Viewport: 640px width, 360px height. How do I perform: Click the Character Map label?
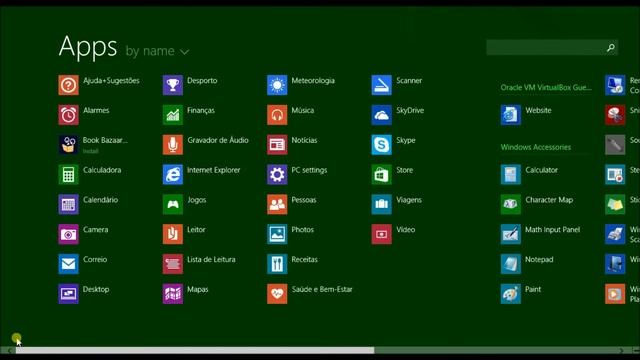click(549, 200)
